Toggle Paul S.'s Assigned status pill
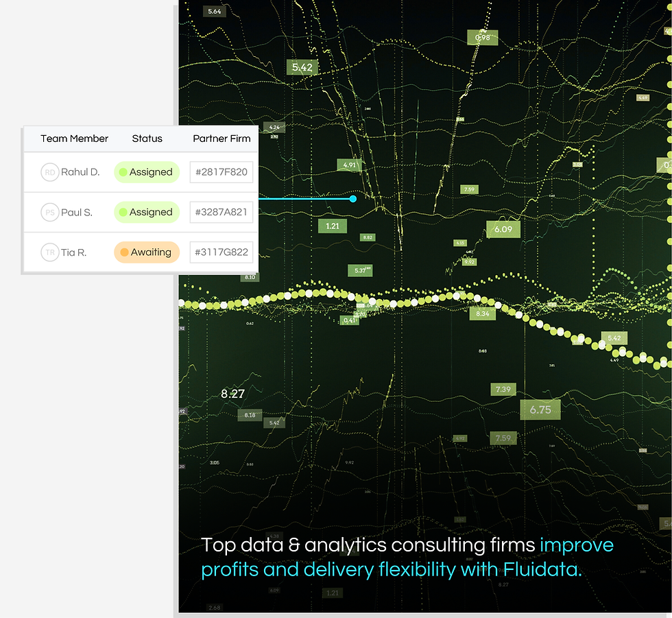This screenshot has width=672, height=618. pos(146,212)
